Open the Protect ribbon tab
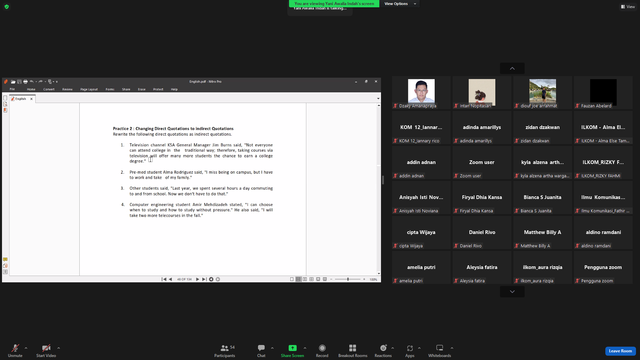The image size is (640, 360). [158, 89]
